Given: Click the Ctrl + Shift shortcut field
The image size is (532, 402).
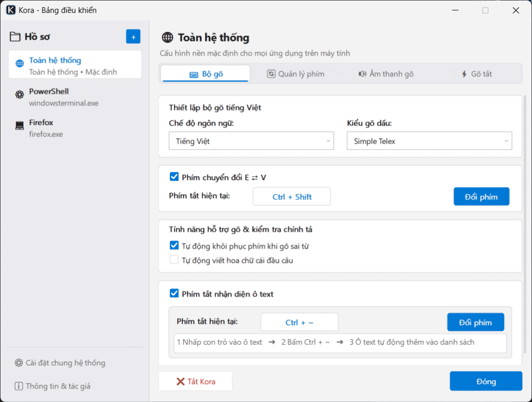Looking at the screenshot, I should point(292,196).
